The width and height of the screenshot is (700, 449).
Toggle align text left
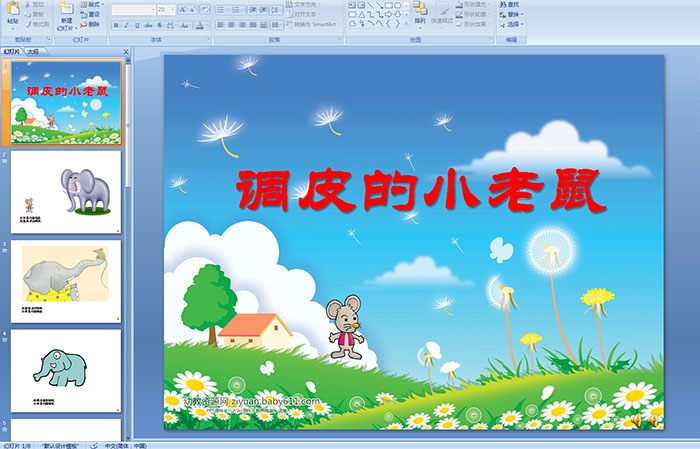coord(221,25)
